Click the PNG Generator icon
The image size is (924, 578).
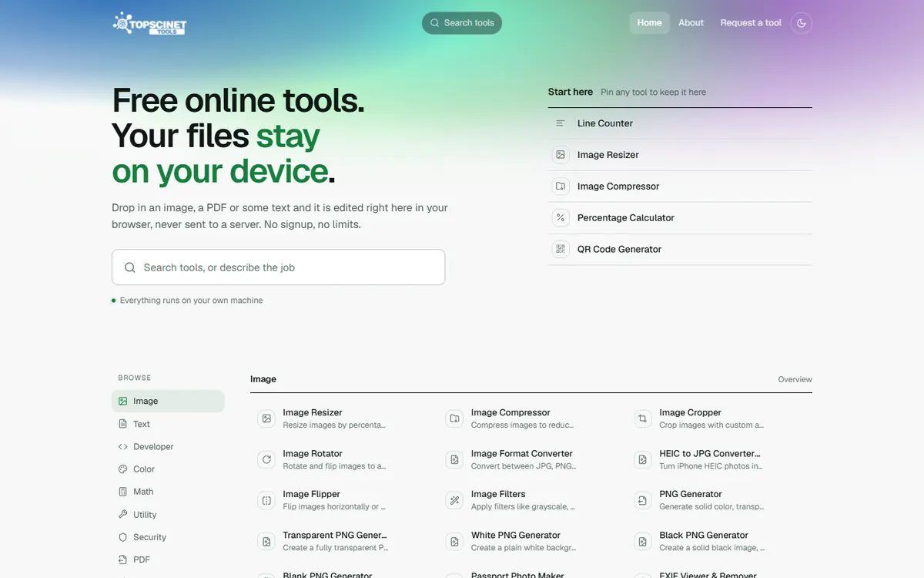click(x=643, y=500)
